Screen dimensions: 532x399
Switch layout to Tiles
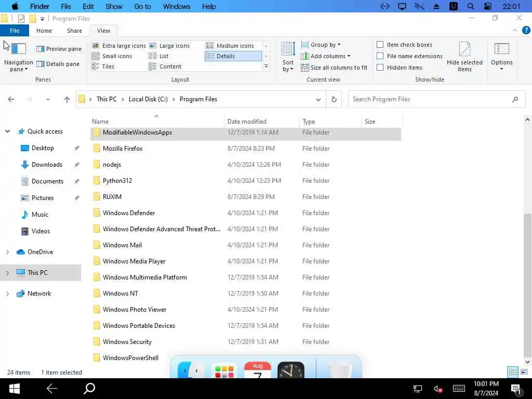pyautogui.click(x=103, y=66)
